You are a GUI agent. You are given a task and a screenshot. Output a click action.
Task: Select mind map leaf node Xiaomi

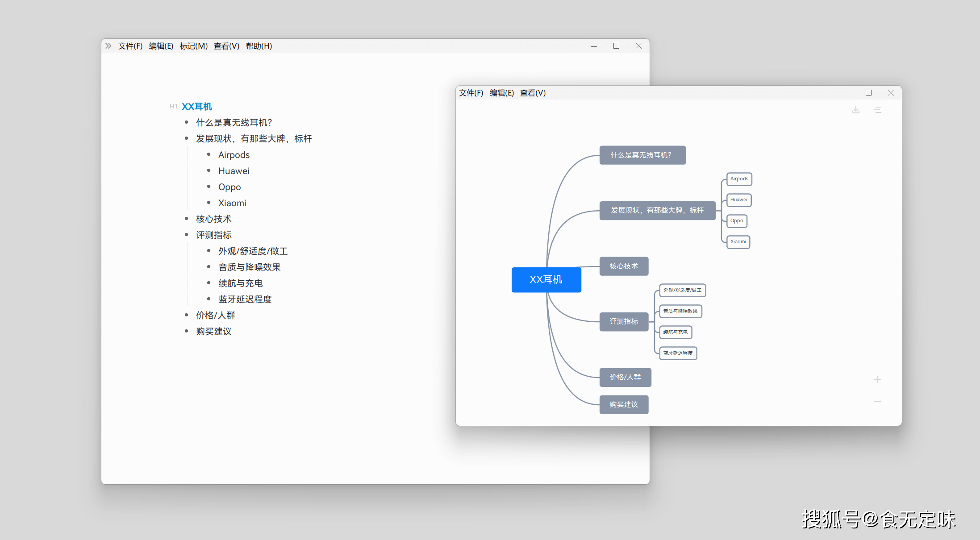click(738, 242)
